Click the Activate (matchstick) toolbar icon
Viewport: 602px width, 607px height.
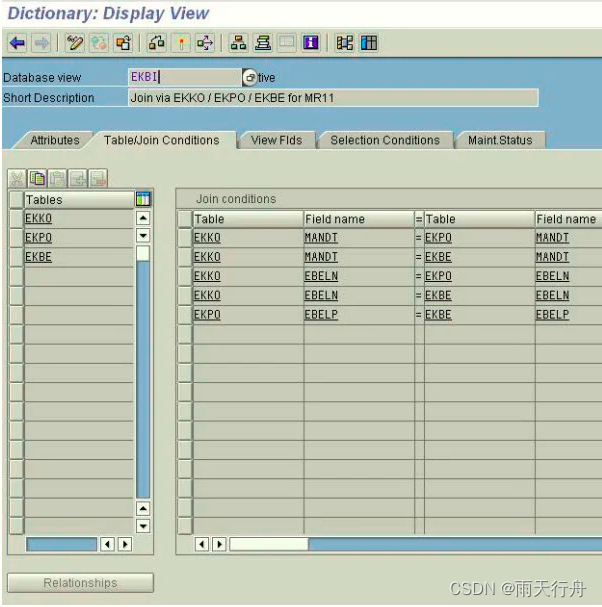coord(181,43)
